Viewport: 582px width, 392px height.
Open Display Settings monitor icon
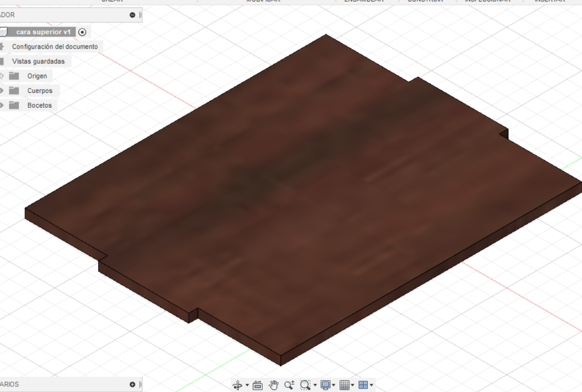coord(325,385)
